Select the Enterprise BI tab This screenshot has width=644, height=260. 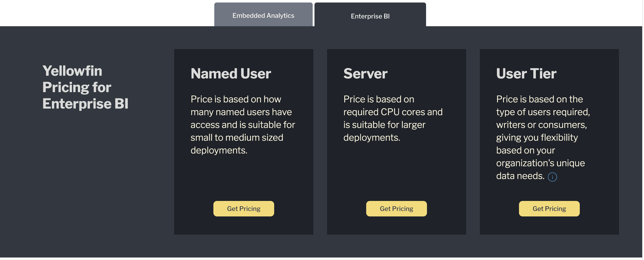(x=370, y=16)
